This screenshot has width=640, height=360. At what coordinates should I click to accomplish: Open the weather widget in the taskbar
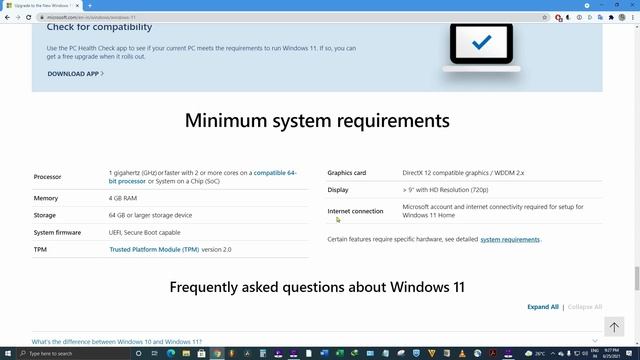[x=535, y=353]
